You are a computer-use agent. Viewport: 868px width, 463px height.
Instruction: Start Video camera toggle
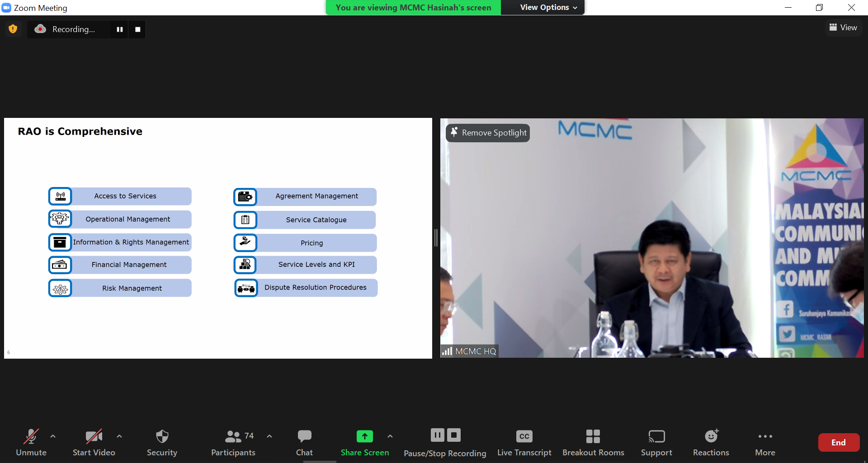pos(94,442)
